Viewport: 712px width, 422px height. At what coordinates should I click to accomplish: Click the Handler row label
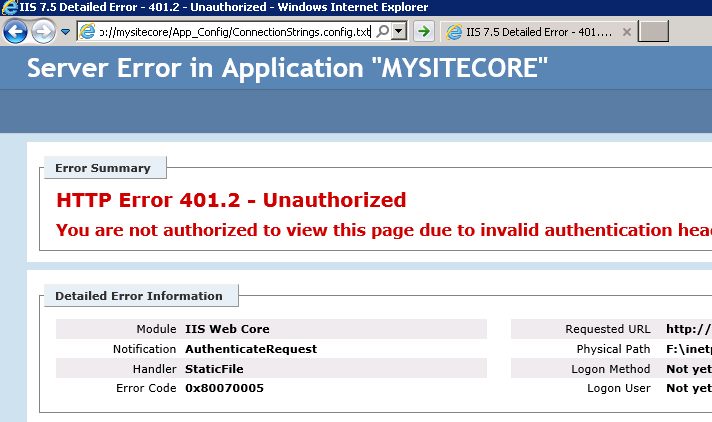pos(154,369)
